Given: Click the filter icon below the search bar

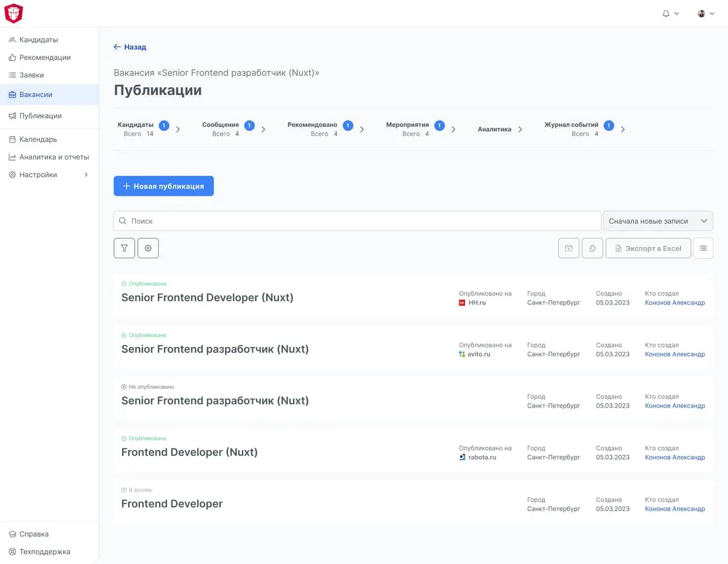Looking at the screenshot, I should point(124,248).
